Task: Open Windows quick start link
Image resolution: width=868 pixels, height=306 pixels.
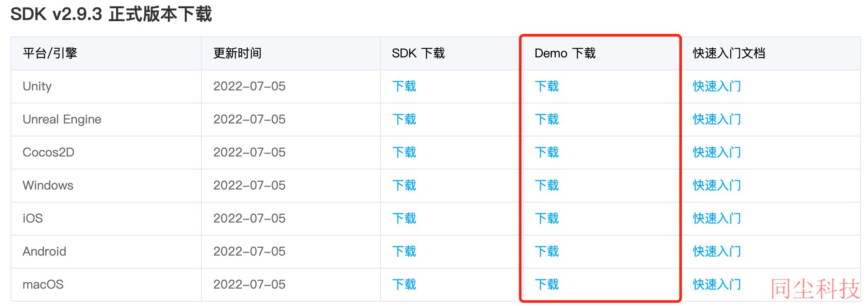Action: [717, 185]
